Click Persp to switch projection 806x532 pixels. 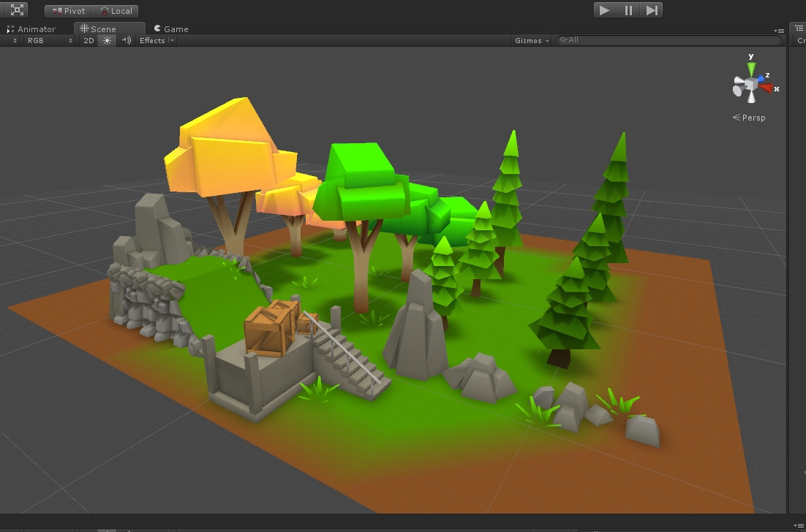pos(751,118)
